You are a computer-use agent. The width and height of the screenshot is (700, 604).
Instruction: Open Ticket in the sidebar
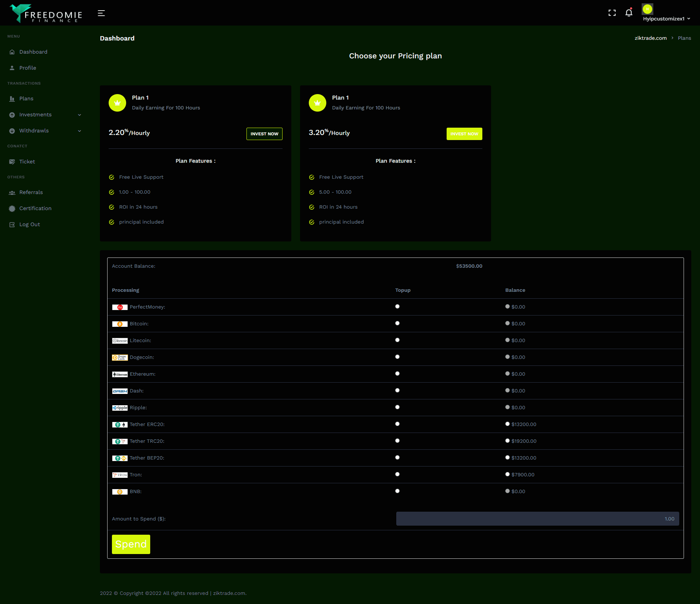(x=27, y=162)
